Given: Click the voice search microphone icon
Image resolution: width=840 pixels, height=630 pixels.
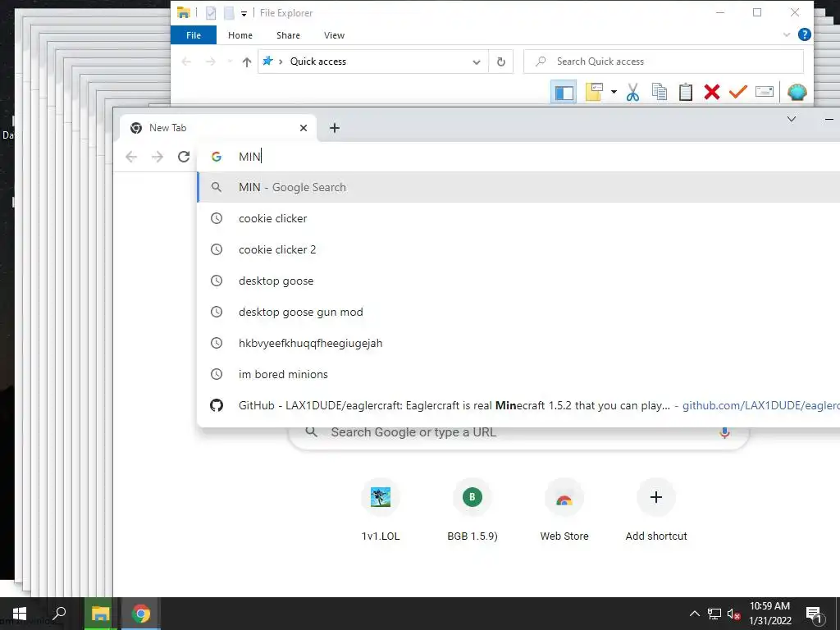Looking at the screenshot, I should point(724,432).
